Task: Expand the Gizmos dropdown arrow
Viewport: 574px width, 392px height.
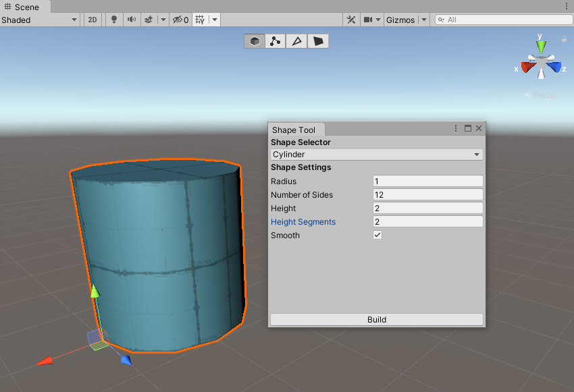Action: (424, 20)
